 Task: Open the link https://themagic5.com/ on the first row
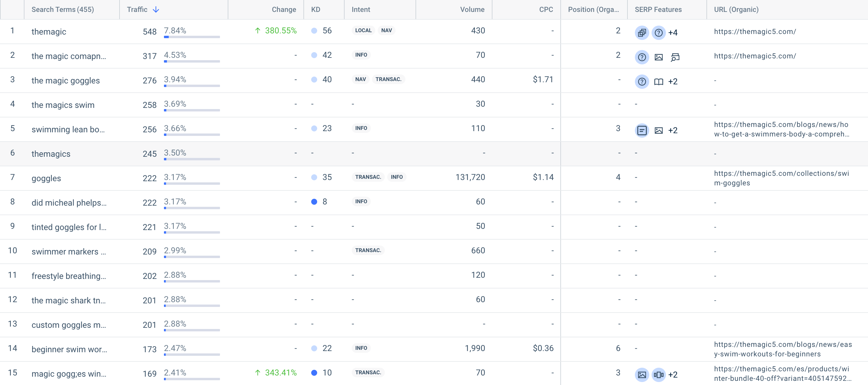[x=755, y=32]
